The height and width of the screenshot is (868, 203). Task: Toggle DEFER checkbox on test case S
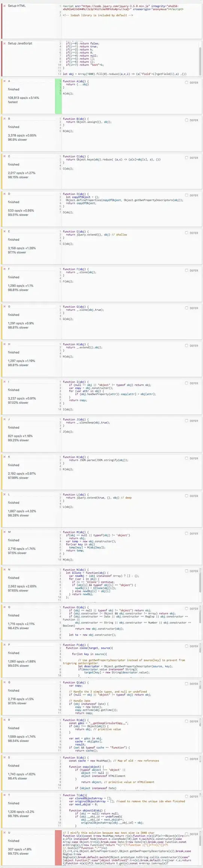point(186,759)
